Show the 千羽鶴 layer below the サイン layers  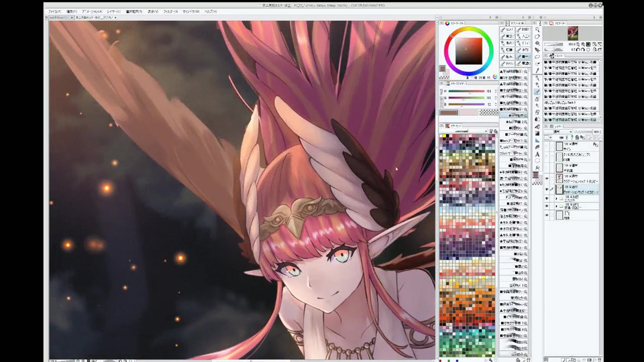pos(547,168)
